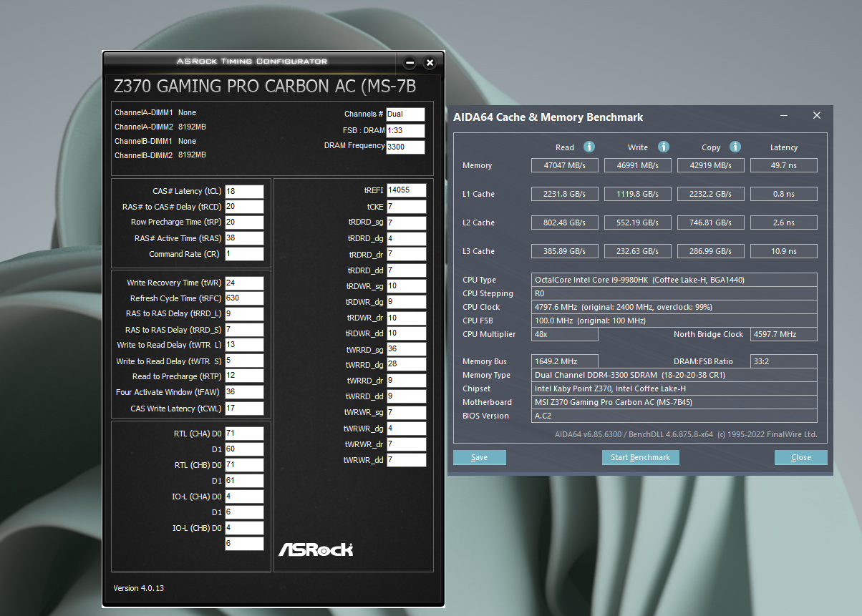Viewport: 862px width, 616px height.
Task: Click the Channels # field showing Dual
Action: pyautogui.click(x=405, y=114)
